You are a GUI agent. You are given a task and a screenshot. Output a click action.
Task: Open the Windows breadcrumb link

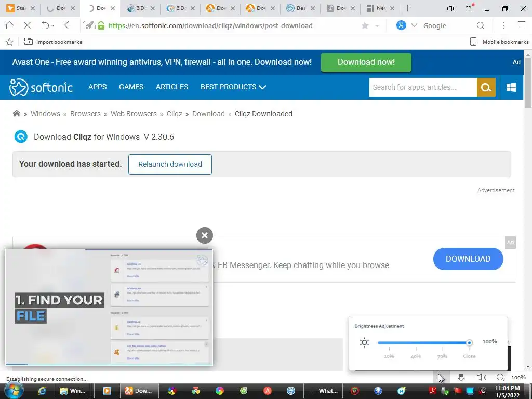(x=46, y=114)
